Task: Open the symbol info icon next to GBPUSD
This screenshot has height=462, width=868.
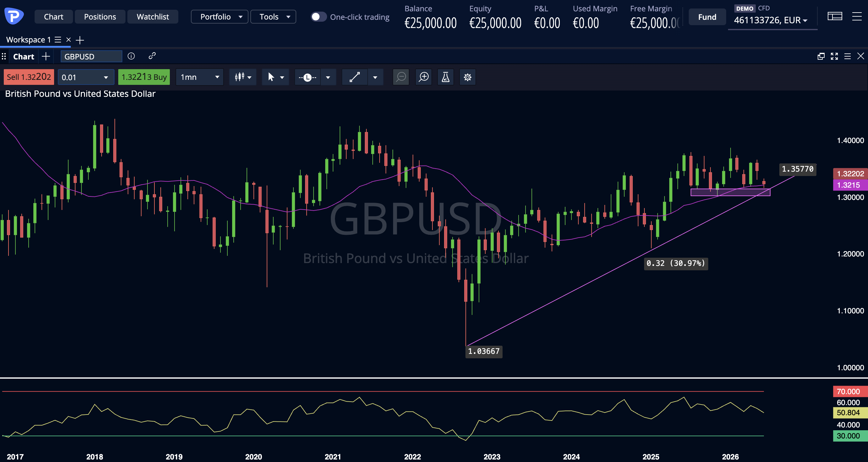Action: tap(131, 56)
